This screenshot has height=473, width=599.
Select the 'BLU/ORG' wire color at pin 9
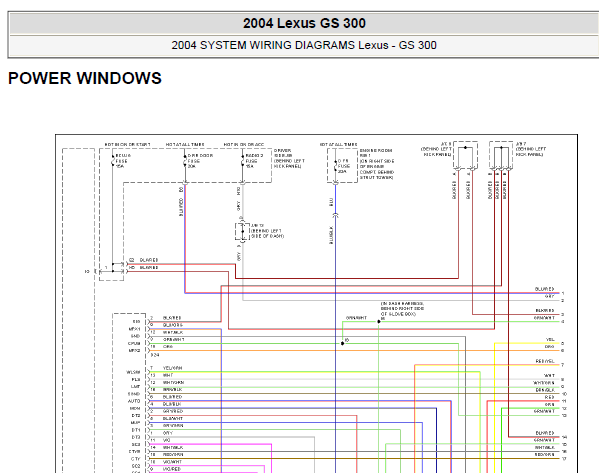(x=173, y=325)
